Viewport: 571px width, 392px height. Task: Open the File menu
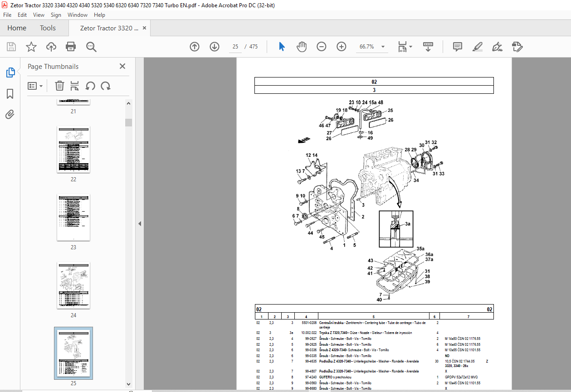7,15
